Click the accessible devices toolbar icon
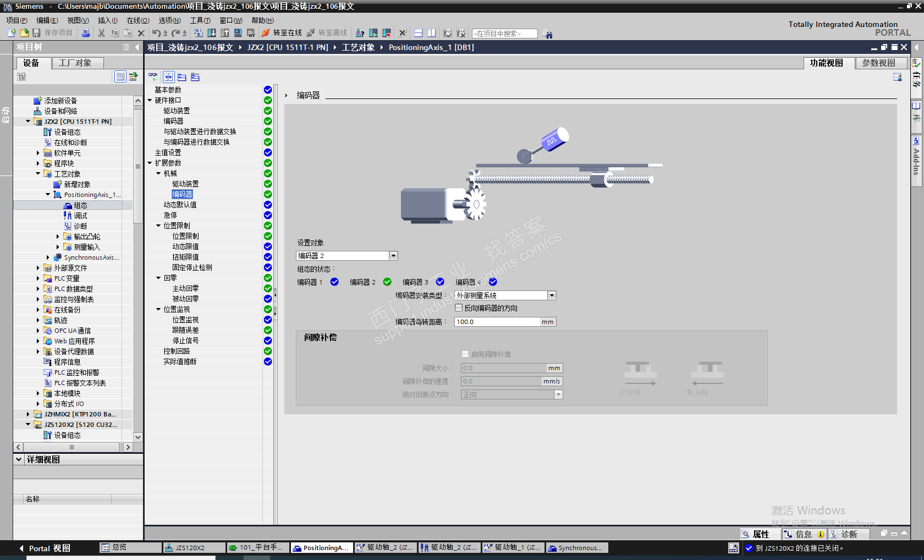The width and height of the screenshot is (924, 560). pos(360,33)
